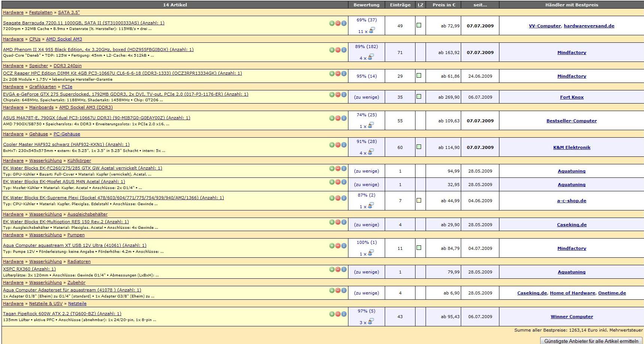Open info icon for EK-FC260/275/285 GTX block
Image resolution: width=644 pixels, height=344 pixels.
pyautogui.click(x=344, y=168)
